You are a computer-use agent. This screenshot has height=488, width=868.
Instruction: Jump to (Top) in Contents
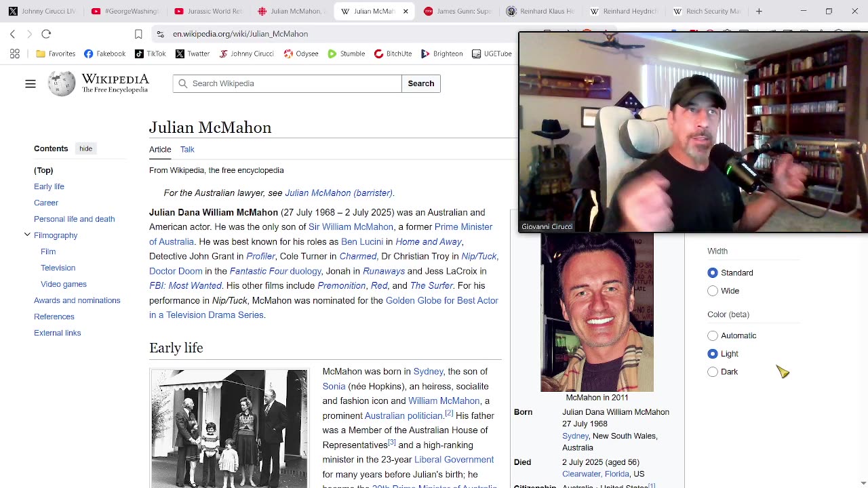43,170
